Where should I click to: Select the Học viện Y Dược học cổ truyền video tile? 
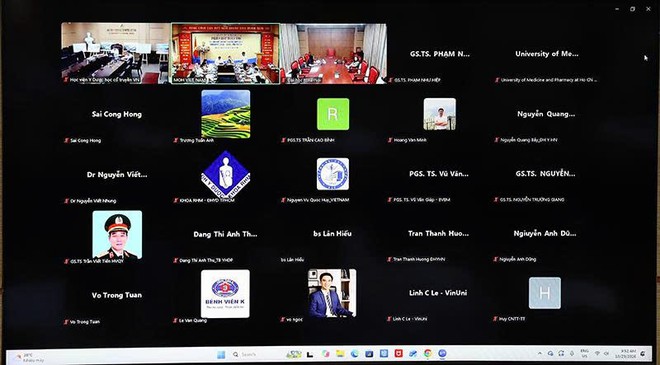pyautogui.click(x=116, y=53)
